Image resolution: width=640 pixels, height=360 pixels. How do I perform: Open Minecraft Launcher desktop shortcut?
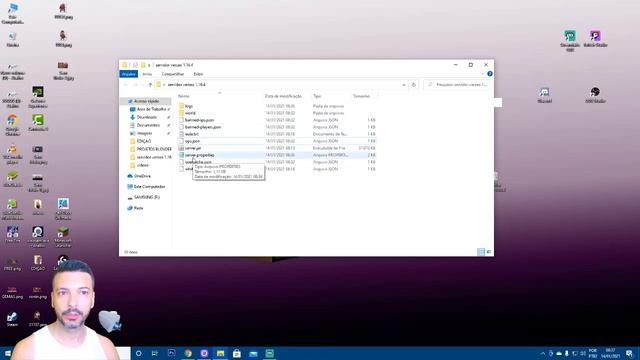point(63,237)
